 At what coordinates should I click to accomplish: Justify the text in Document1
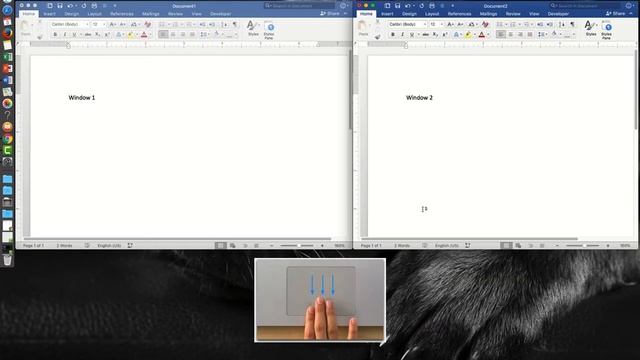coord(192,35)
